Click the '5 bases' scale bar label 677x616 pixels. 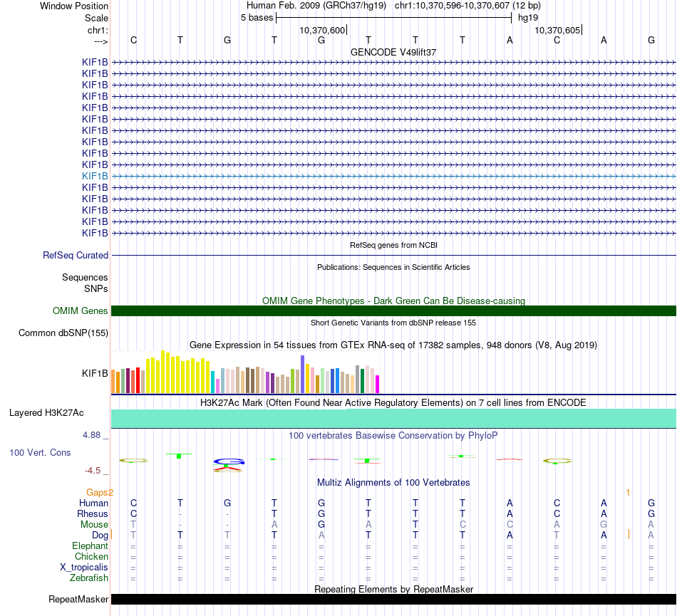tap(257, 18)
